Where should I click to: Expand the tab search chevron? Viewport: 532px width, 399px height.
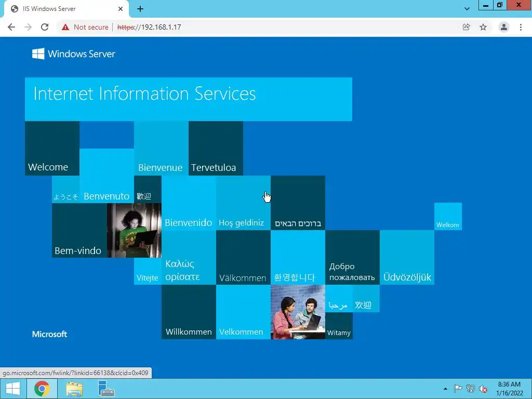tap(467, 9)
